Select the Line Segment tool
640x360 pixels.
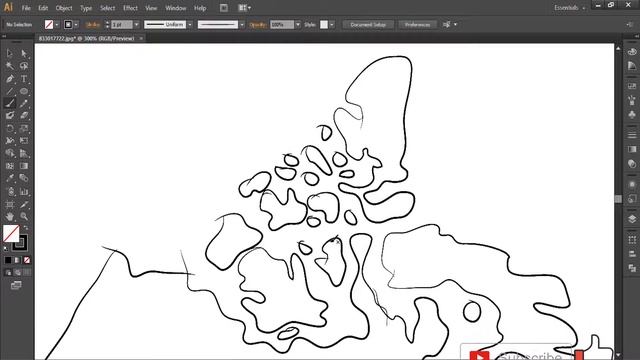pyautogui.click(x=9, y=91)
